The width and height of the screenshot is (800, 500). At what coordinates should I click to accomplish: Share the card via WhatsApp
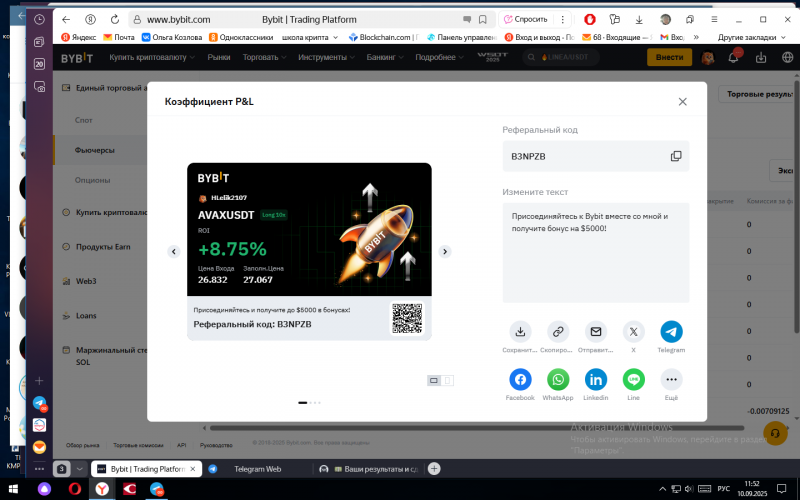point(558,379)
